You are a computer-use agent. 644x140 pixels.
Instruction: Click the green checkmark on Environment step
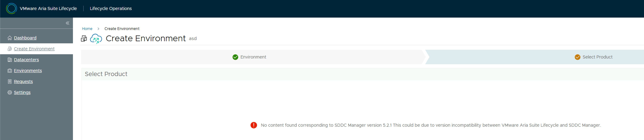pos(235,57)
